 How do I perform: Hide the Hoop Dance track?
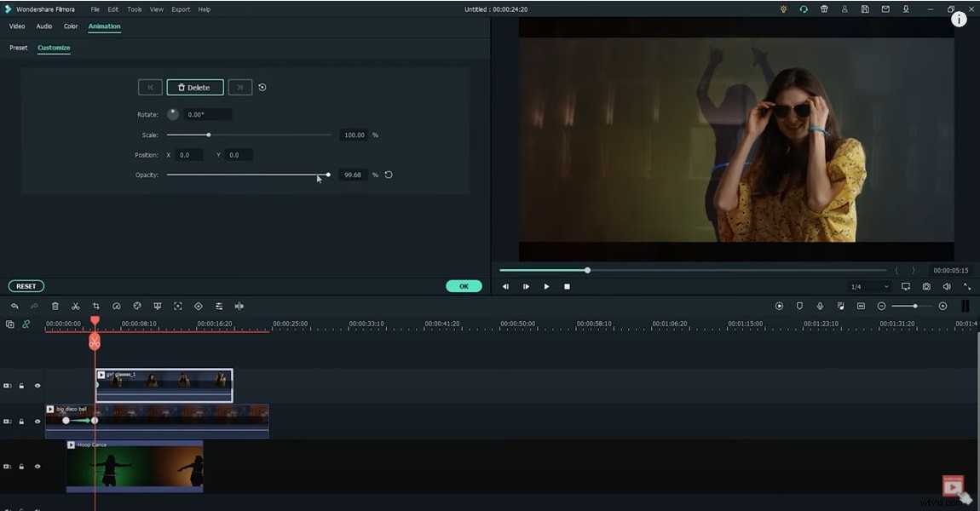[37, 466]
